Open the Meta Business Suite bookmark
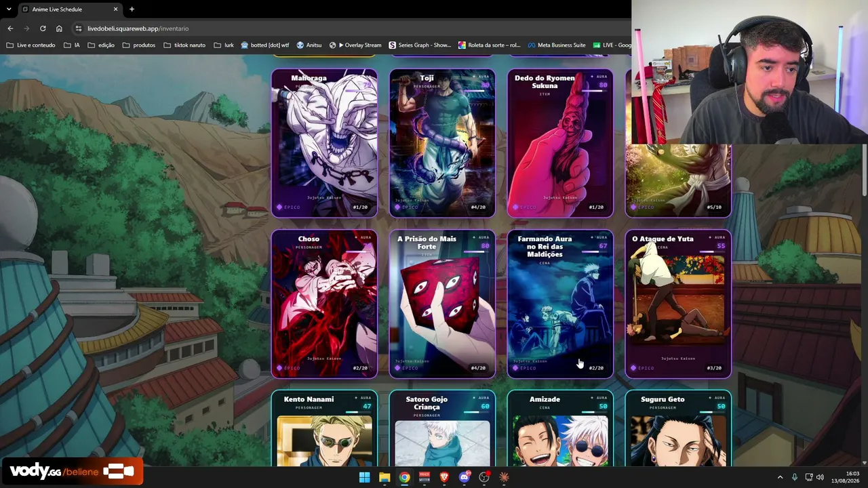Image resolution: width=868 pixels, height=488 pixels. (556, 45)
